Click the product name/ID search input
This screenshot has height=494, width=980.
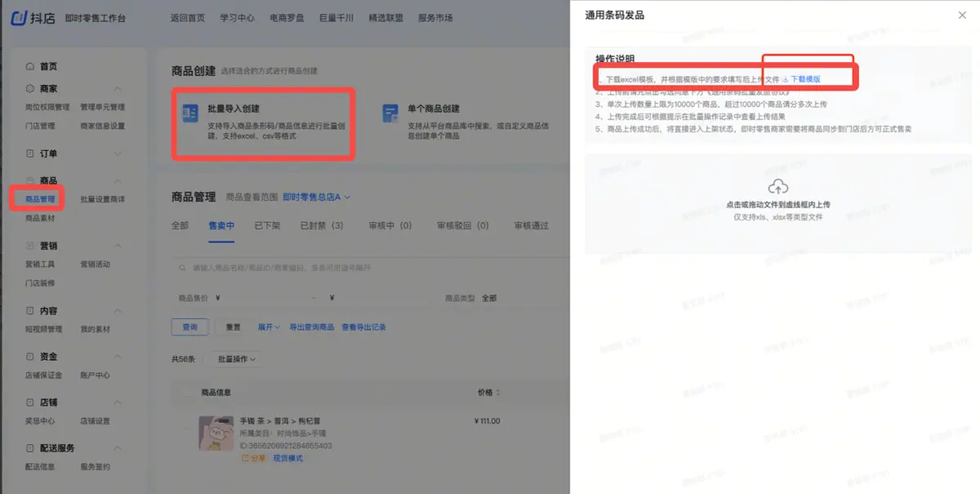click(372, 268)
